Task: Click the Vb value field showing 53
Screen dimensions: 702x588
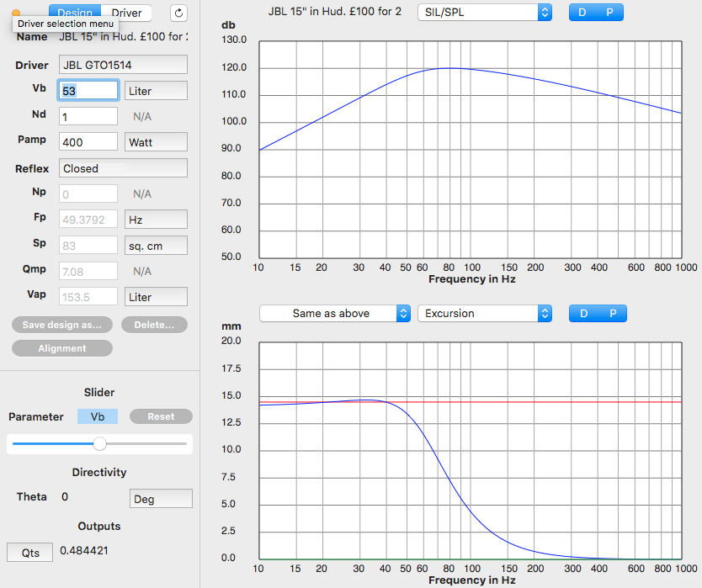Action: [88, 91]
